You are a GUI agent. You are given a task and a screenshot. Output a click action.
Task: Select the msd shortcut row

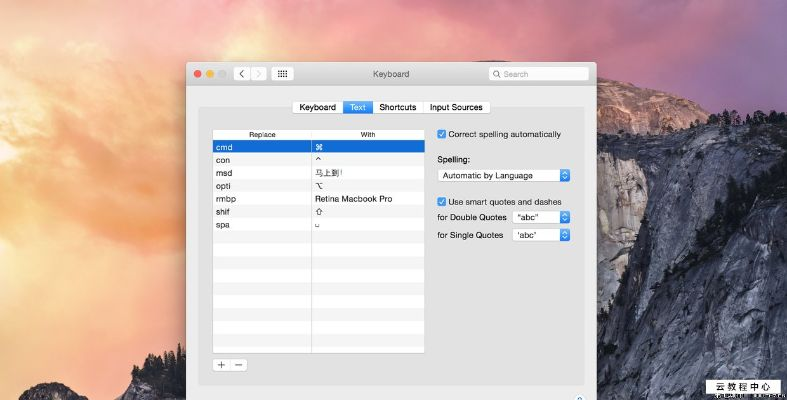tap(262, 173)
